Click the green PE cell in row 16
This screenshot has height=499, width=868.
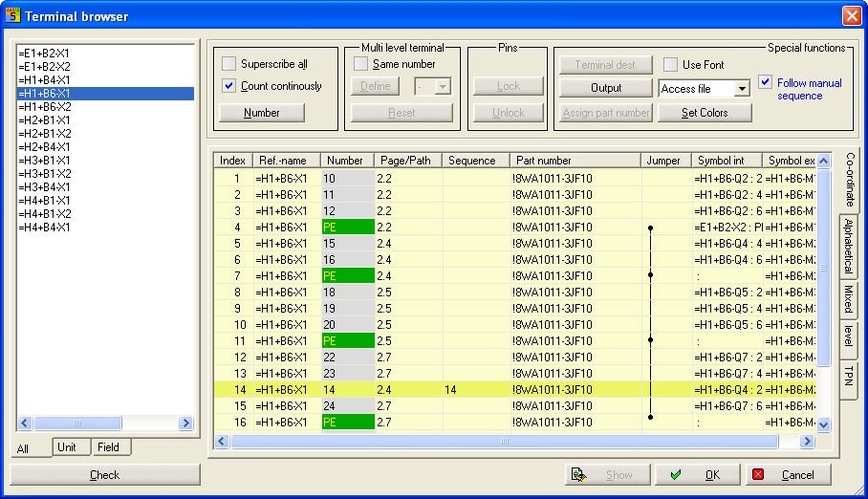[x=348, y=422]
